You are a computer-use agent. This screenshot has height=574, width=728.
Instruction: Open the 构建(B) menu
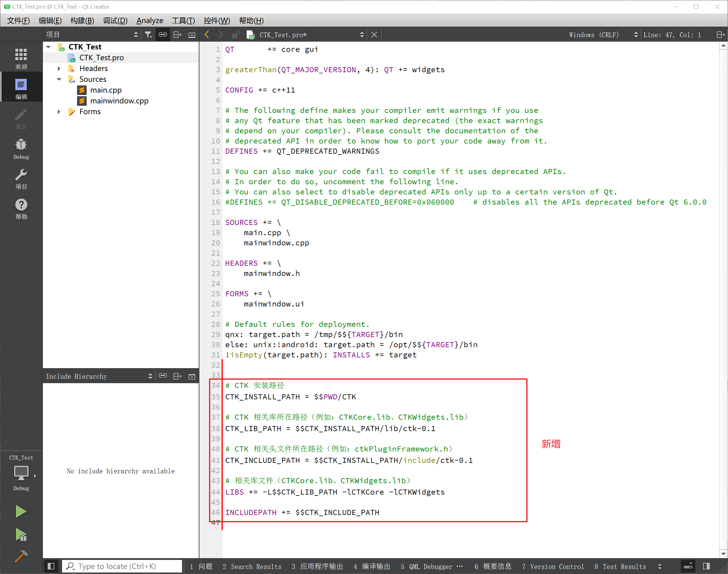coord(82,20)
